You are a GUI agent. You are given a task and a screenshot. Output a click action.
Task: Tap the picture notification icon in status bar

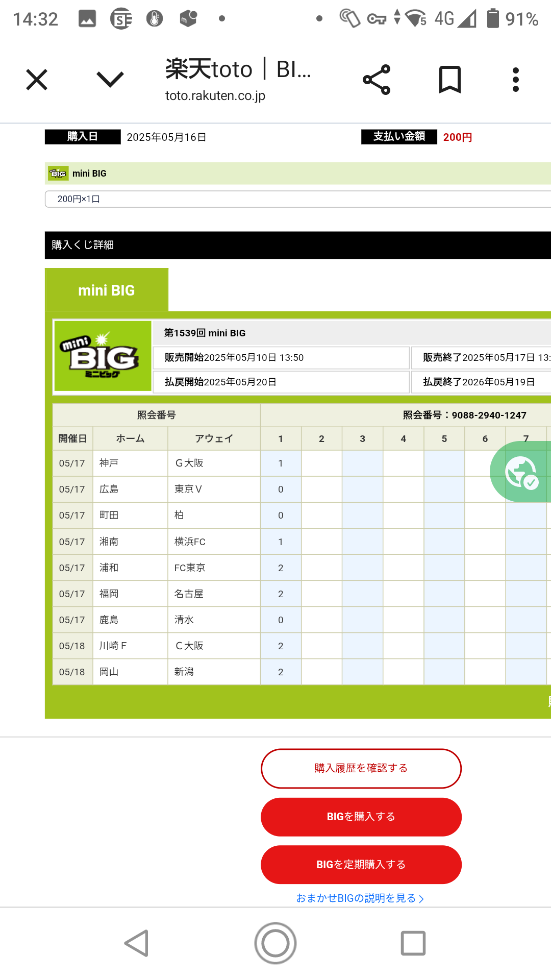(x=87, y=19)
